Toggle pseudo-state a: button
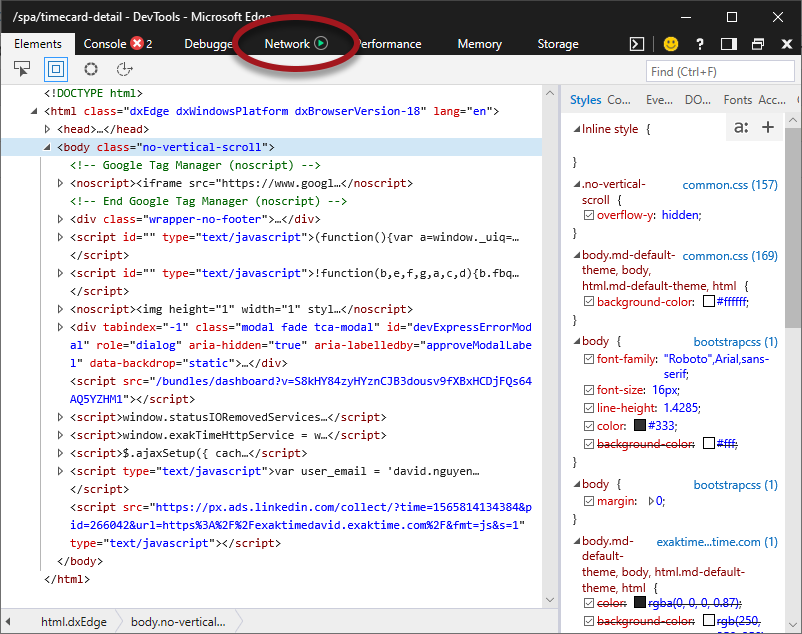Viewport: 802px width, 634px height. point(741,127)
